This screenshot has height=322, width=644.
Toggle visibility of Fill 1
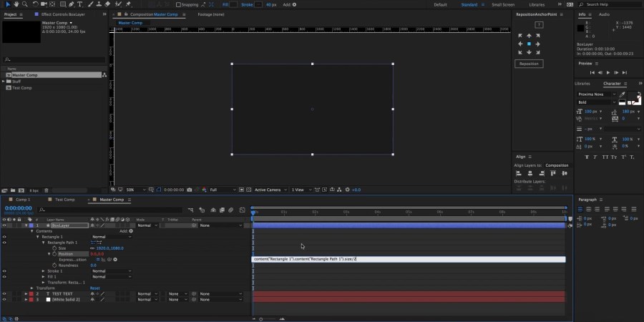[x=4, y=277]
